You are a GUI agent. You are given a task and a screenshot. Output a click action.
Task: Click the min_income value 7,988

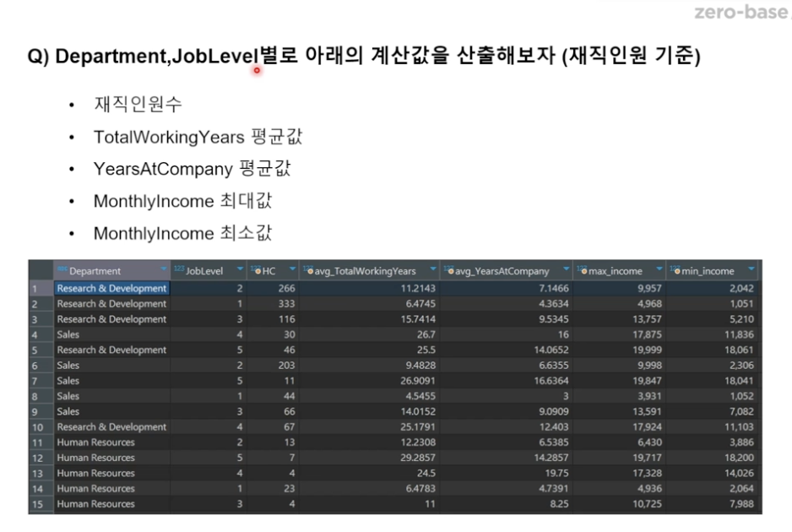[741, 503]
